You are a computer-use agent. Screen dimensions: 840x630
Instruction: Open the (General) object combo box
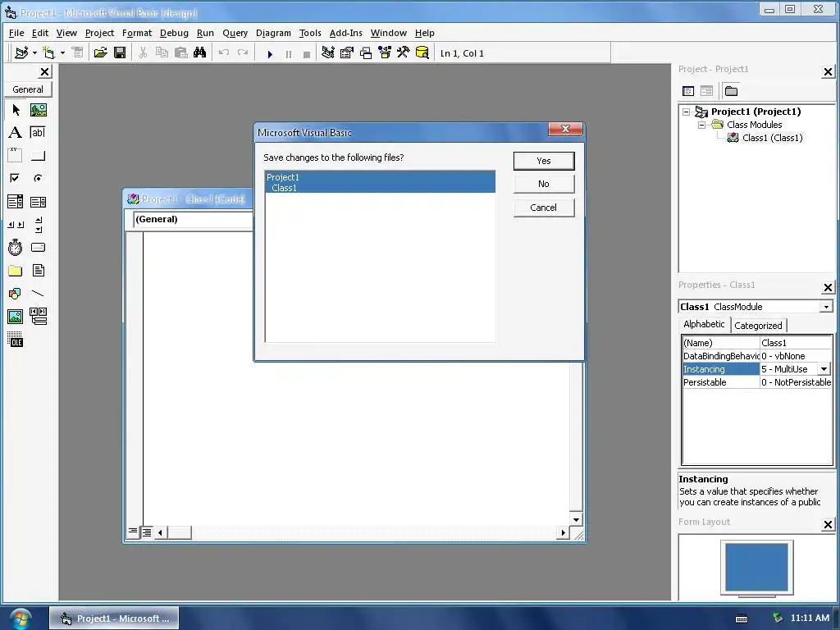click(x=194, y=219)
